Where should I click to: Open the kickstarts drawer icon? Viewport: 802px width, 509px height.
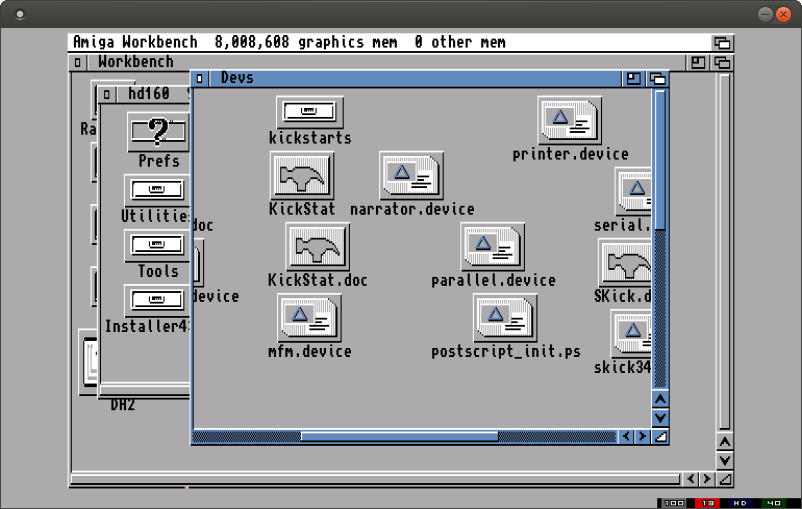309,112
